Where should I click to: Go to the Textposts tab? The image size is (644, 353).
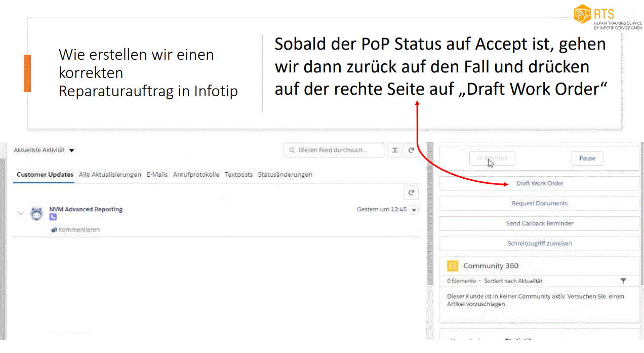click(x=238, y=175)
